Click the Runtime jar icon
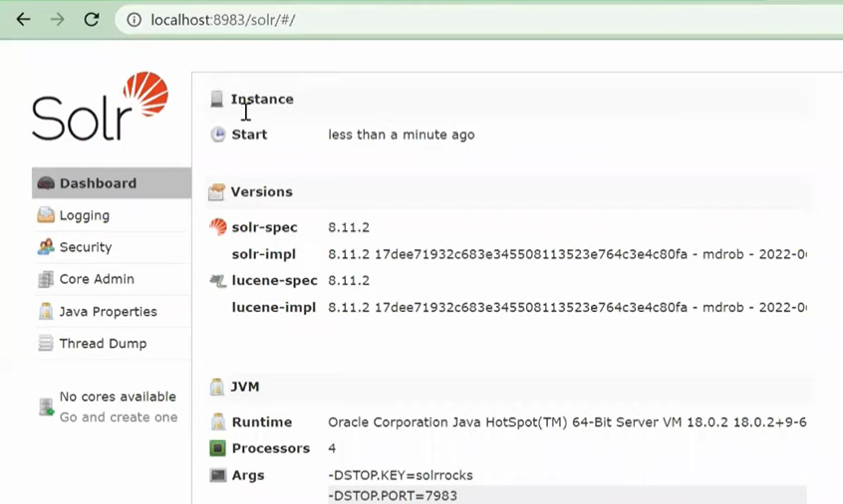 tap(218, 421)
